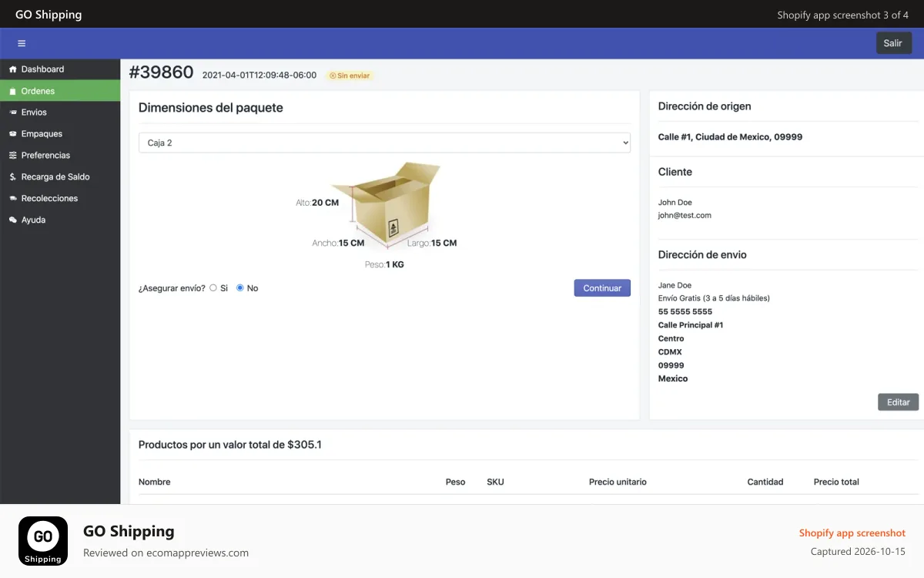Click origin address Calle #1, Ciudad de Mexico
The image size is (924, 578).
point(730,137)
